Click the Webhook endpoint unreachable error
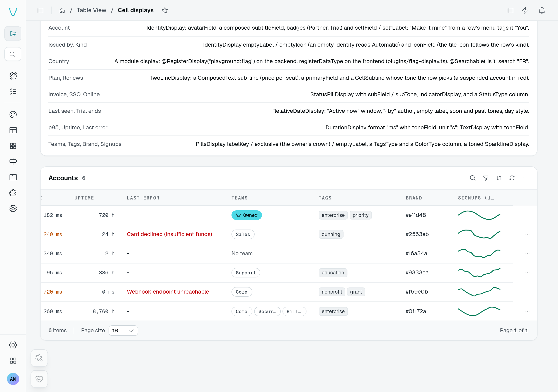The image size is (558, 392). point(168,292)
